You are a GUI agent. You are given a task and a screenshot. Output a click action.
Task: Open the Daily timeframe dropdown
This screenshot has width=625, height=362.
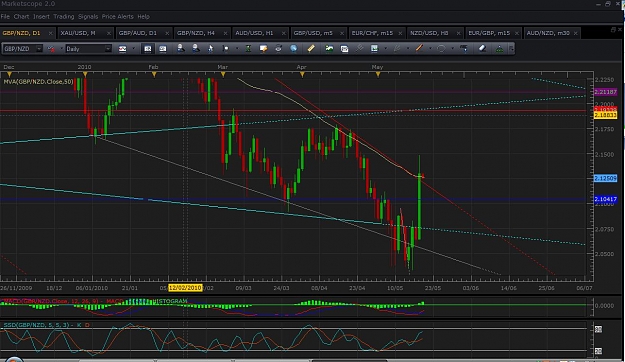click(108, 49)
